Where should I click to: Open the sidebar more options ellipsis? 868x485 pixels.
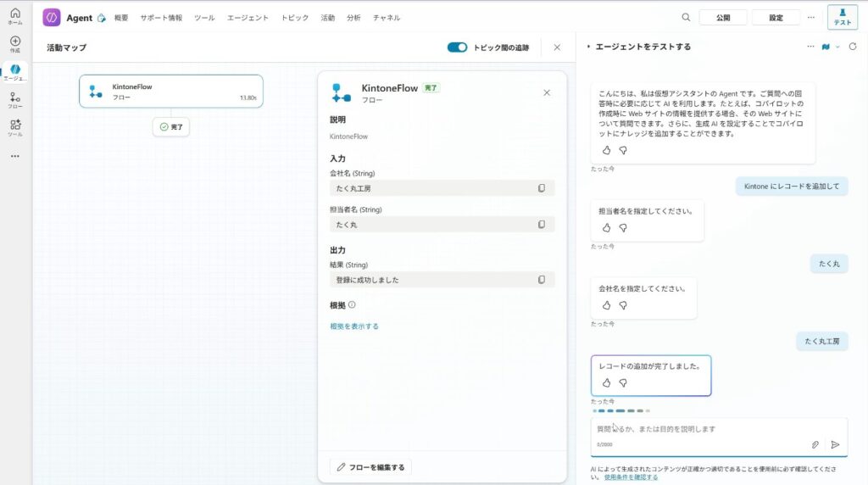(x=14, y=156)
